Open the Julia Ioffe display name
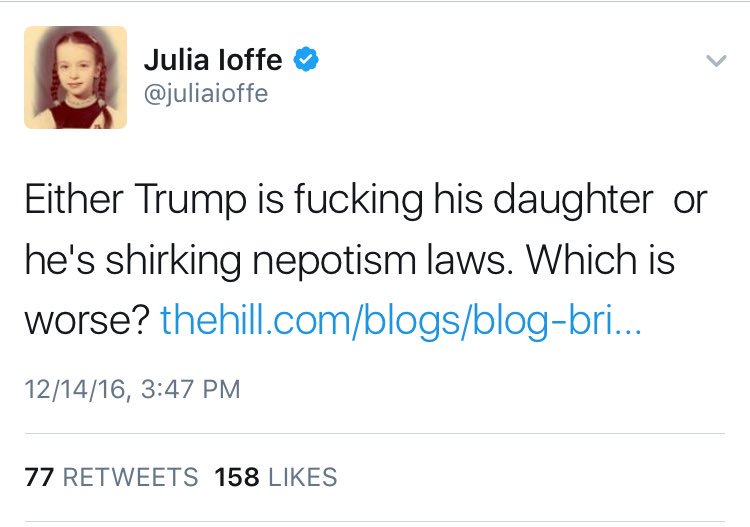 [215, 60]
